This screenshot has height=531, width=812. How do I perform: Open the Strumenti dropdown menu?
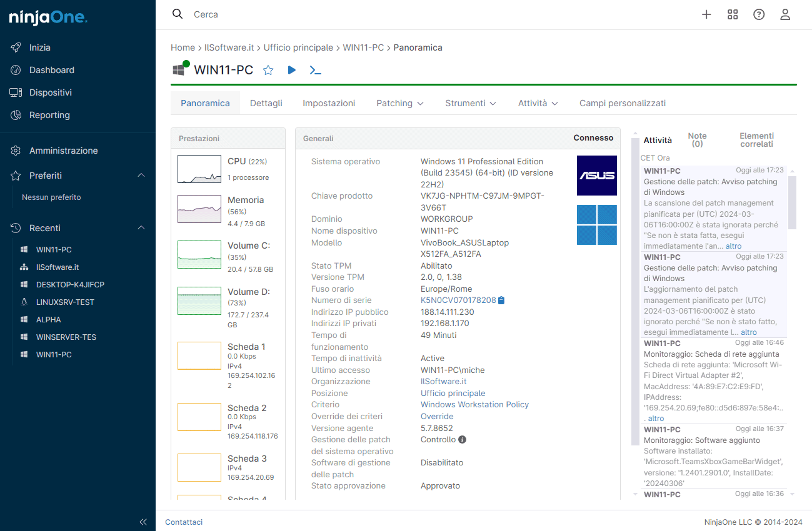click(x=471, y=103)
